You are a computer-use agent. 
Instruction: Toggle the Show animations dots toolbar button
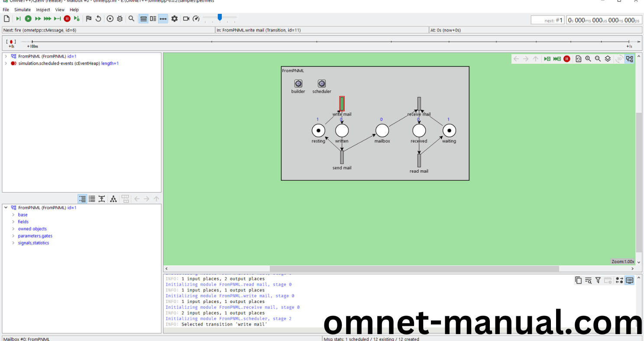pos(162,19)
